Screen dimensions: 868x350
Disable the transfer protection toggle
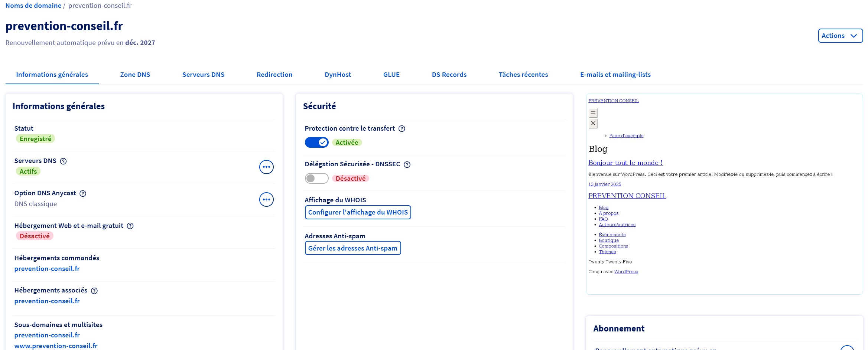[x=316, y=143]
